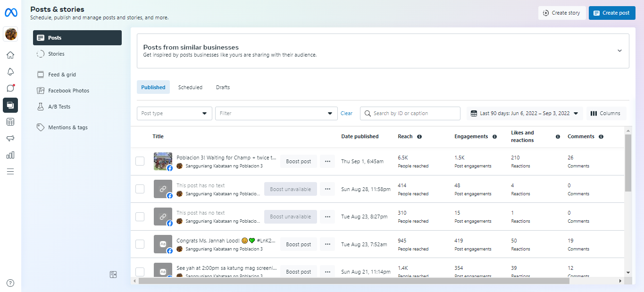Collapse the side panel using the toggle icon
Image resolution: width=644 pixels, height=292 pixels.
pos(113,275)
